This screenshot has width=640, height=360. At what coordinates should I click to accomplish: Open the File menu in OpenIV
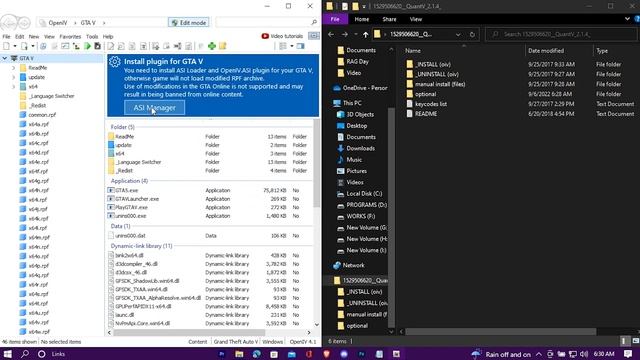click(x=7, y=37)
